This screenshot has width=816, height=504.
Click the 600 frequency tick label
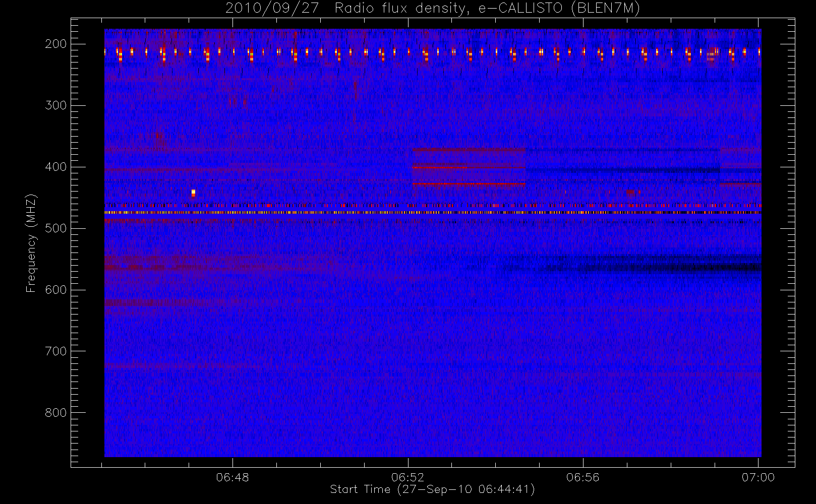(x=55, y=290)
